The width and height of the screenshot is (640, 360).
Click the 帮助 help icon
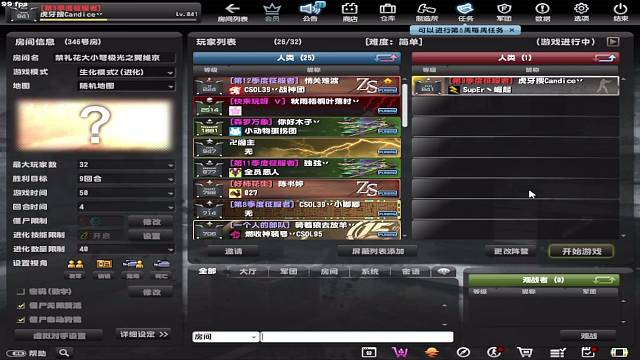point(26,353)
